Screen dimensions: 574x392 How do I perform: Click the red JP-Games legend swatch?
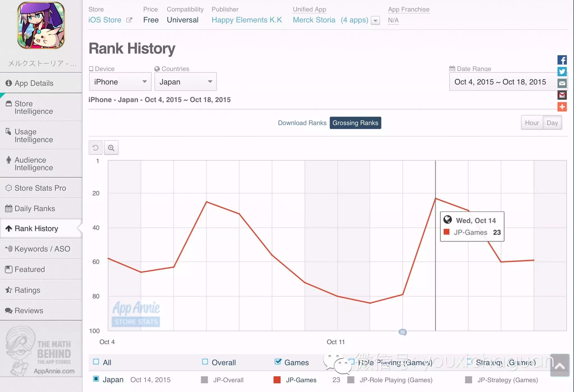pyautogui.click(x=277, y=380)
